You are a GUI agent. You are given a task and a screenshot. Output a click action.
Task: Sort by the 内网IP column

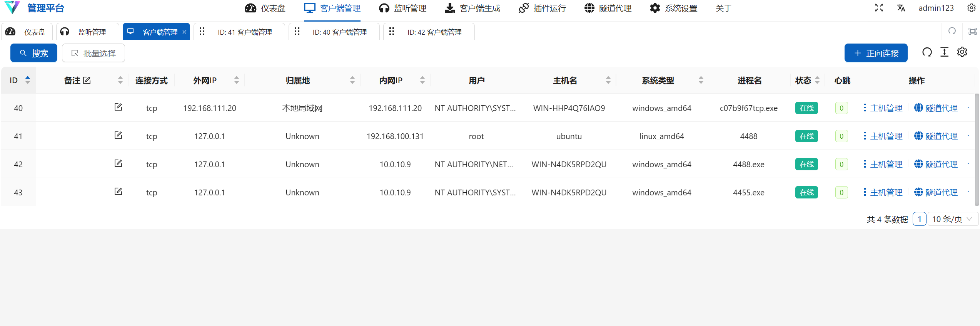422,80
